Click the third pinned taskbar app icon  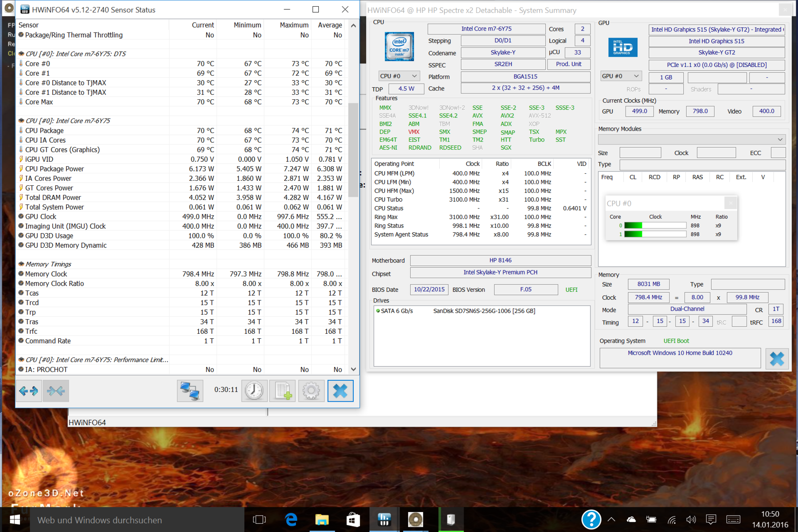coord(353,520)
